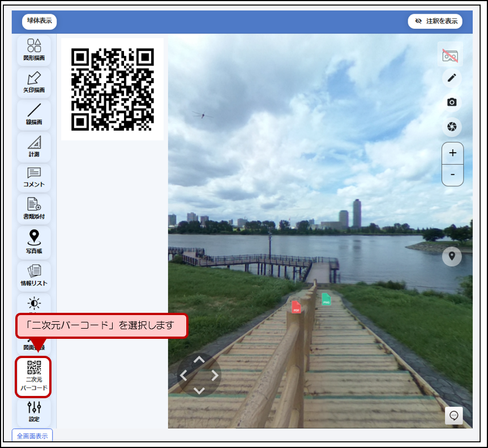Add a コメント comment

34,178
